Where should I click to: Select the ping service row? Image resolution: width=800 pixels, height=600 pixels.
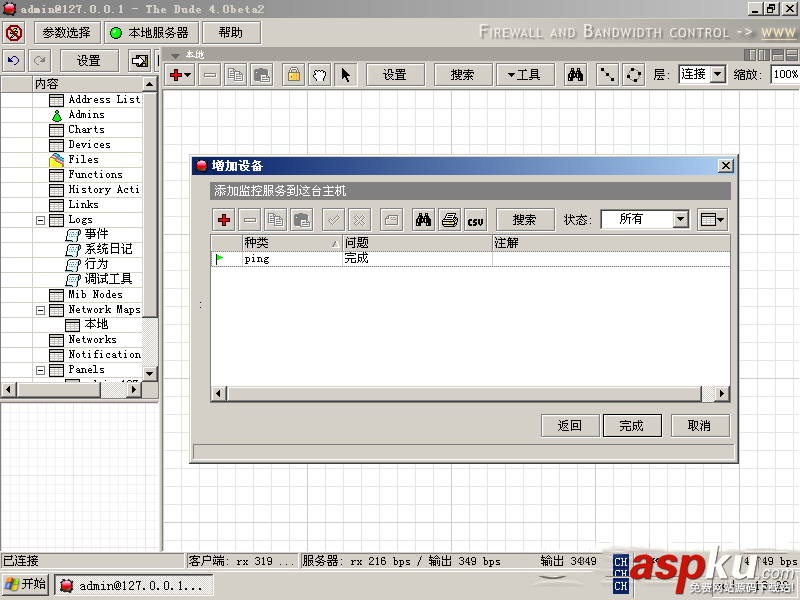(470, 259)
